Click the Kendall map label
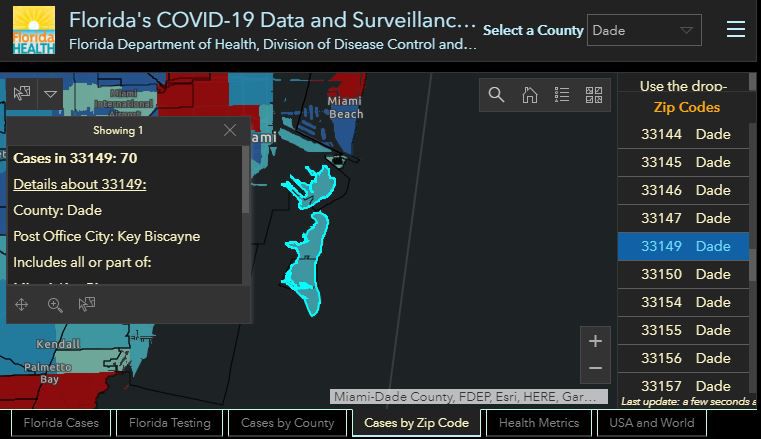The image size is (761, 439). [58, 344]
